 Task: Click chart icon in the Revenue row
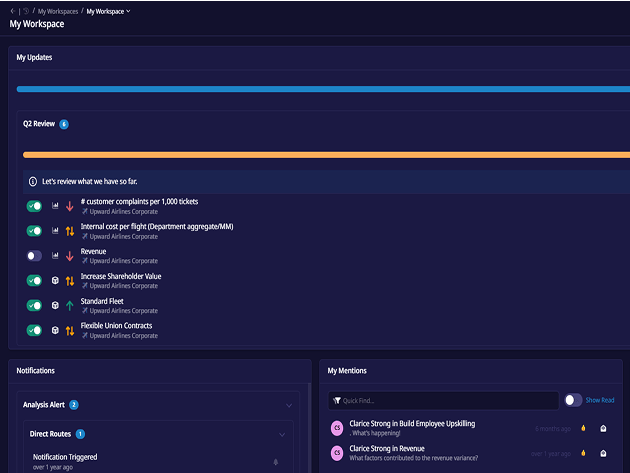55,256
